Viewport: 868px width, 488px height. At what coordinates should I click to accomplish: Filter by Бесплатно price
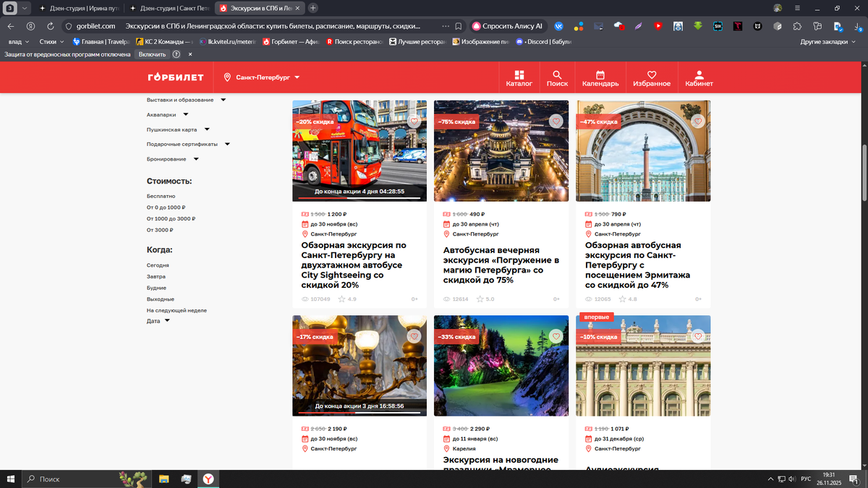coord(161,196)
